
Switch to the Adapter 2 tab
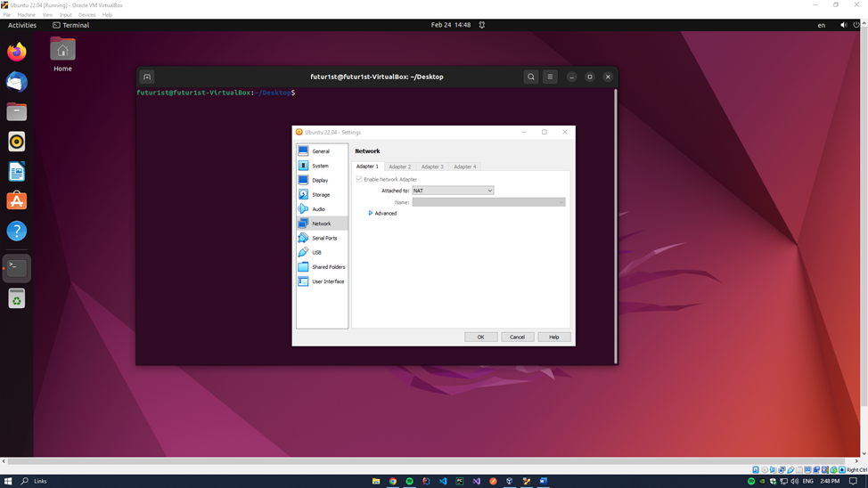(399, 167)
